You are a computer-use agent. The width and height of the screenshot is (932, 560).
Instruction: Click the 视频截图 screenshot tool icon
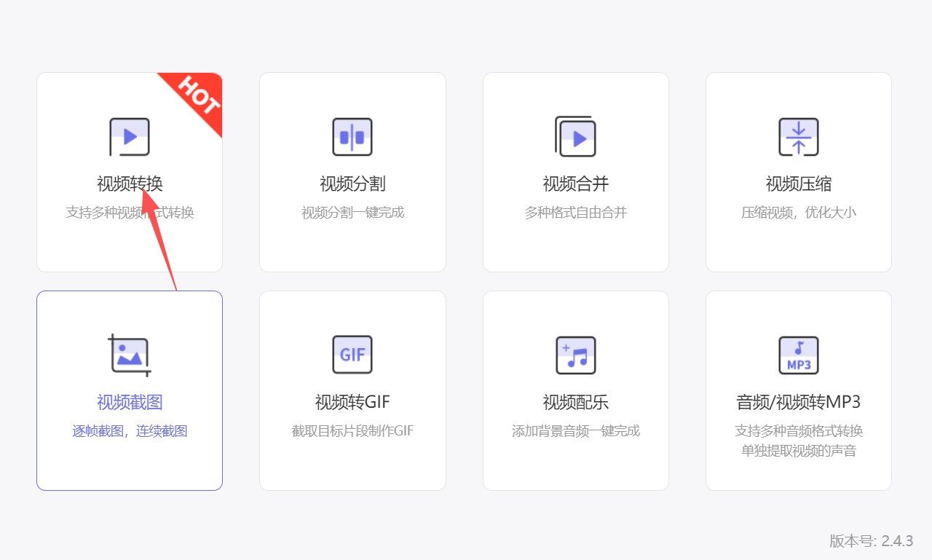(x=130, y=355)
